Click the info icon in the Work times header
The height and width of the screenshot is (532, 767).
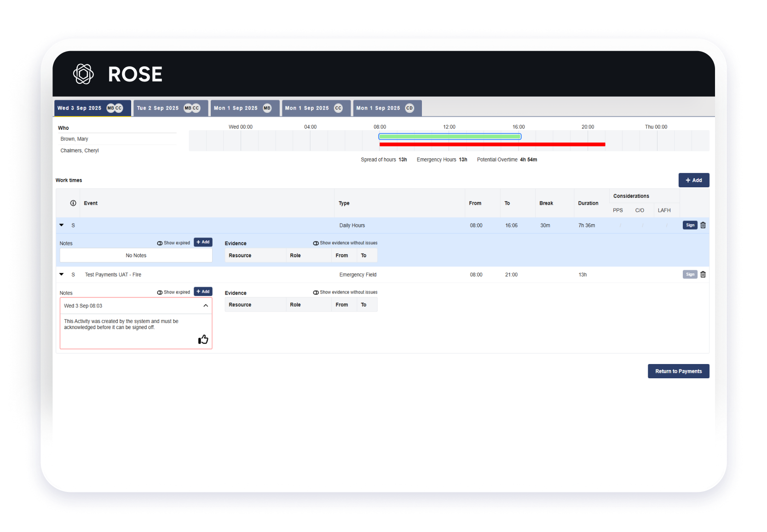pyautogui.click(x=73, y=203)
